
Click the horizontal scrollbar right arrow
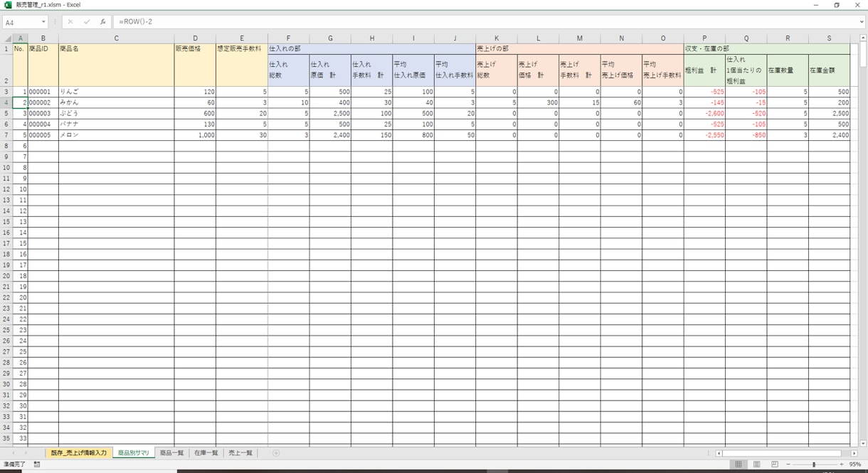tap(854, 453)
